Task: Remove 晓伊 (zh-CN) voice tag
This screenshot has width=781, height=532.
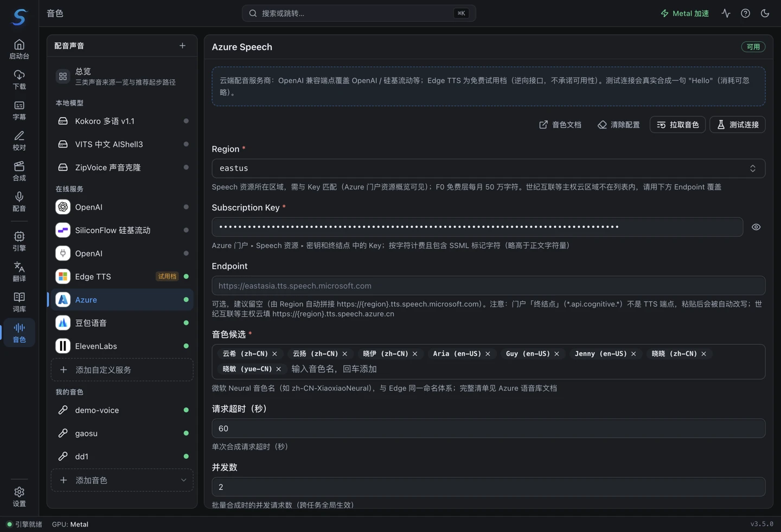Action: click(415, 354)
